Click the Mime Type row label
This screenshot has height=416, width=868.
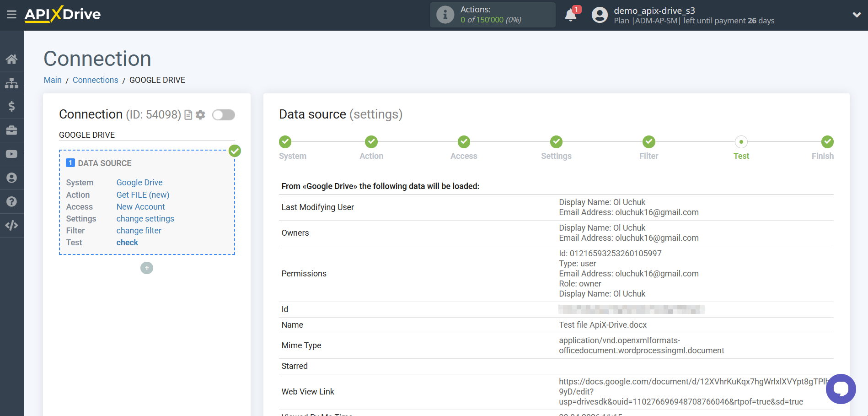tap(301, 346)
